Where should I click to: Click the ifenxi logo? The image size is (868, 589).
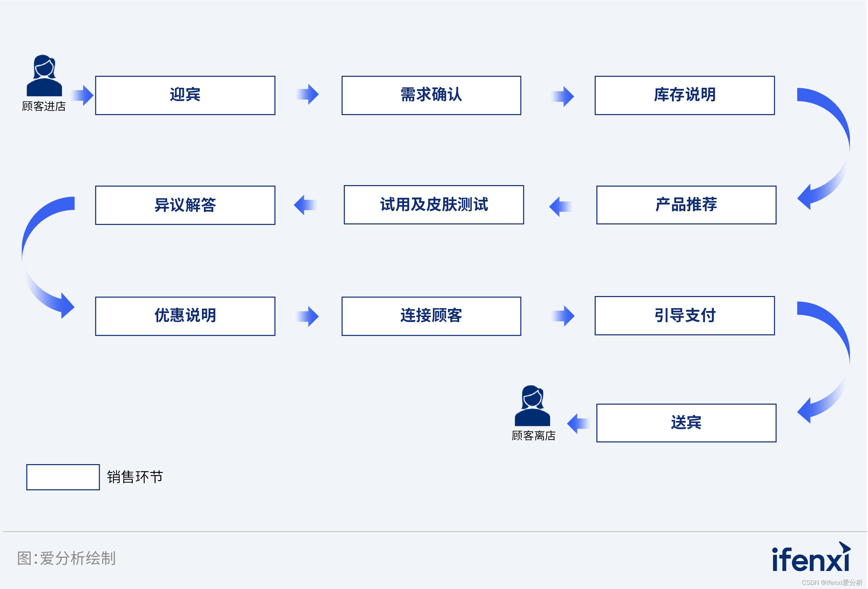pyautogui.click(x=811, y=557)
